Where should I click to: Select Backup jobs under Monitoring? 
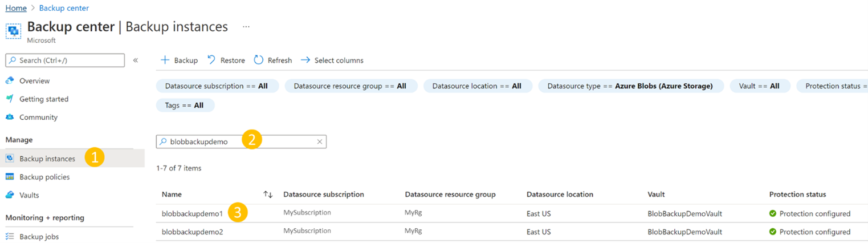click(x=39, y=237)
